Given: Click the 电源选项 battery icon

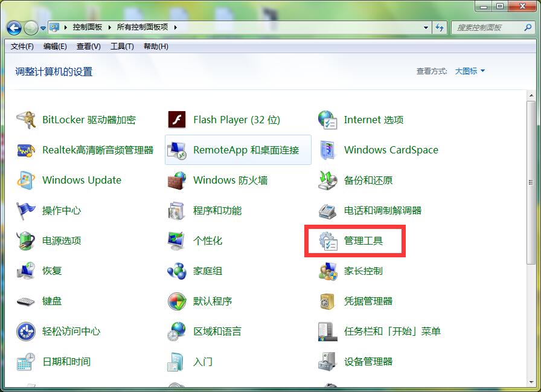Looking at the screenshot, I should coord(26,240).
